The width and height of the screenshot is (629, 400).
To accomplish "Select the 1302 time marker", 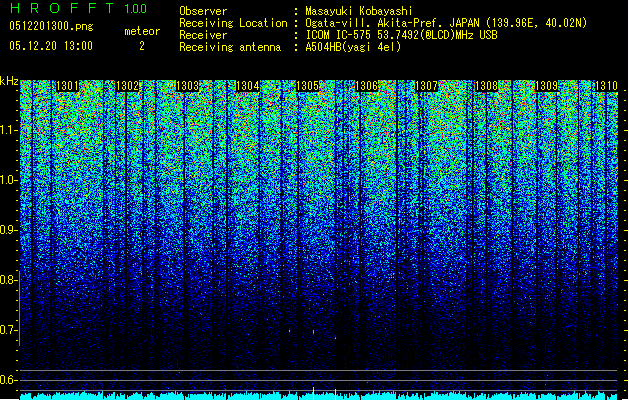I will tap(127, 86).
